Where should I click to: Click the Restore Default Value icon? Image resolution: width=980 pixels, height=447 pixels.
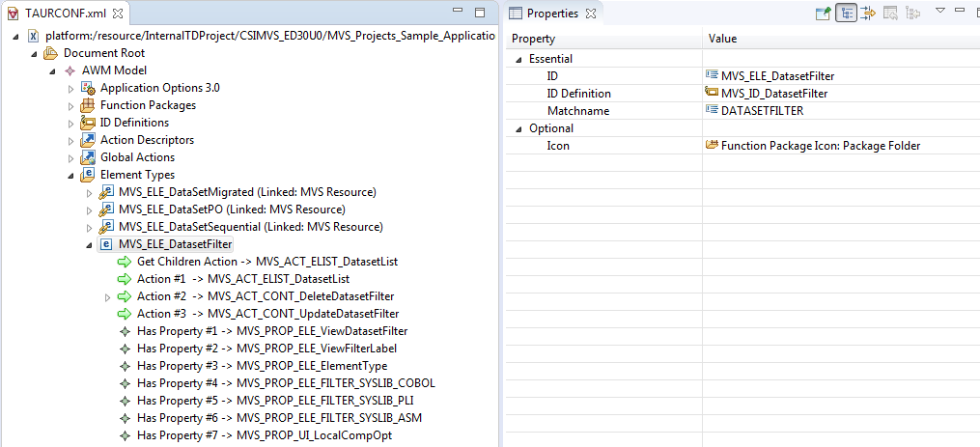click(x=890, y=13)
